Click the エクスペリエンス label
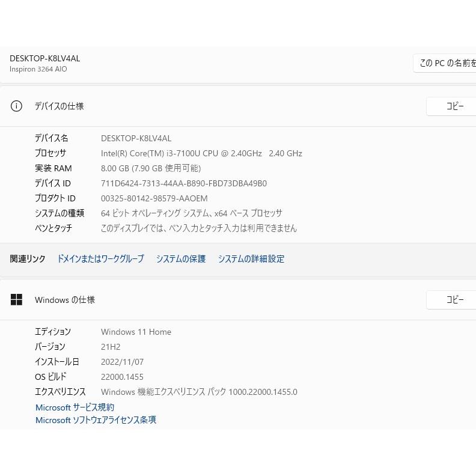The image size is (476, 476). [x=61, y=392]
